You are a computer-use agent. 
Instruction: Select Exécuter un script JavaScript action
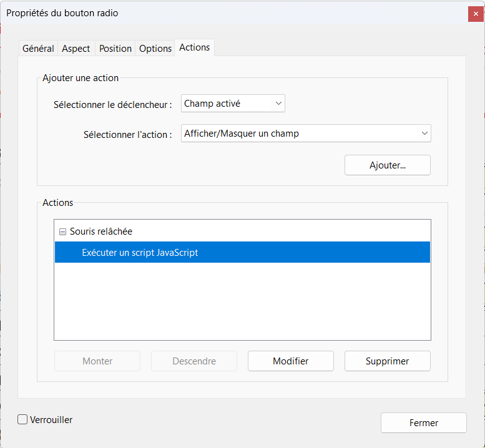click(x=140, y=253)
